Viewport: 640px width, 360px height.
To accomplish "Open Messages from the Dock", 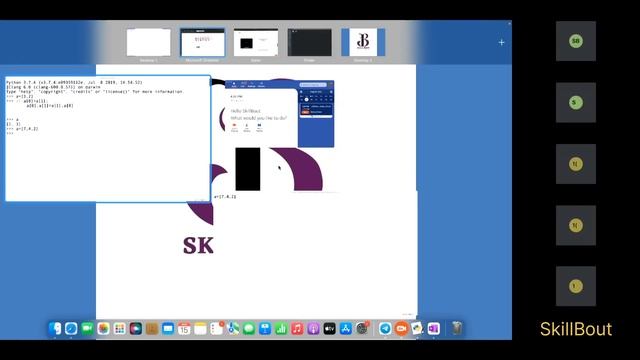I will tap(249, 328).
